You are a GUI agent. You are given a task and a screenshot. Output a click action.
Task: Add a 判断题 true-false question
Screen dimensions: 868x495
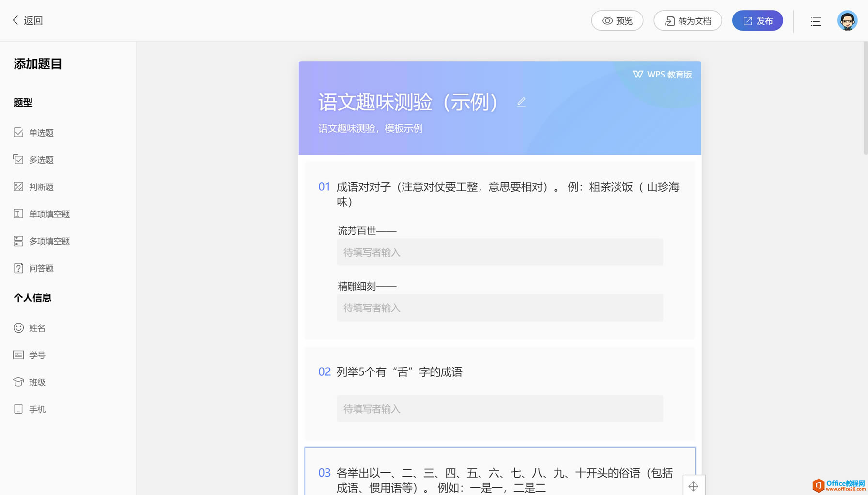pyautogui.click(x=34, y=187)
